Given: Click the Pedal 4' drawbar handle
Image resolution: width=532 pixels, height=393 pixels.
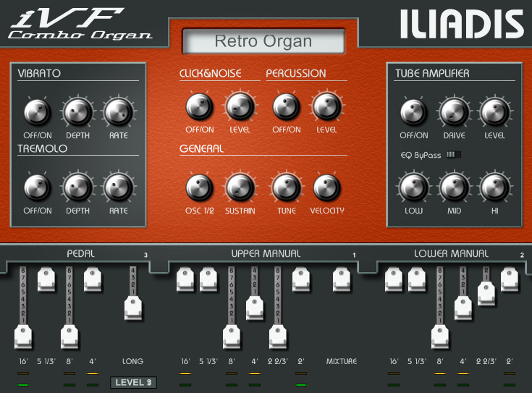Looking at the screenshot, I should point(93,279).
